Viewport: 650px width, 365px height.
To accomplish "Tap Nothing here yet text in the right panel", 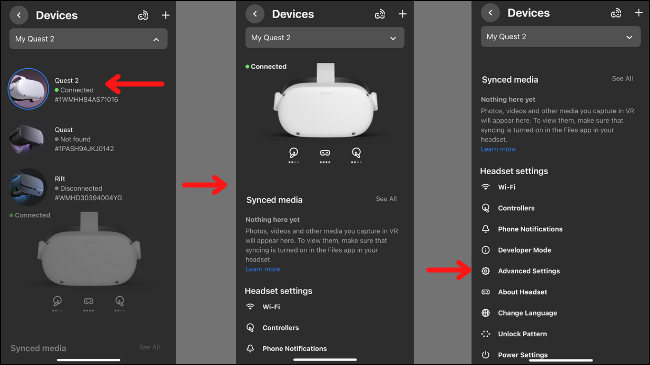I will (508, 100).
